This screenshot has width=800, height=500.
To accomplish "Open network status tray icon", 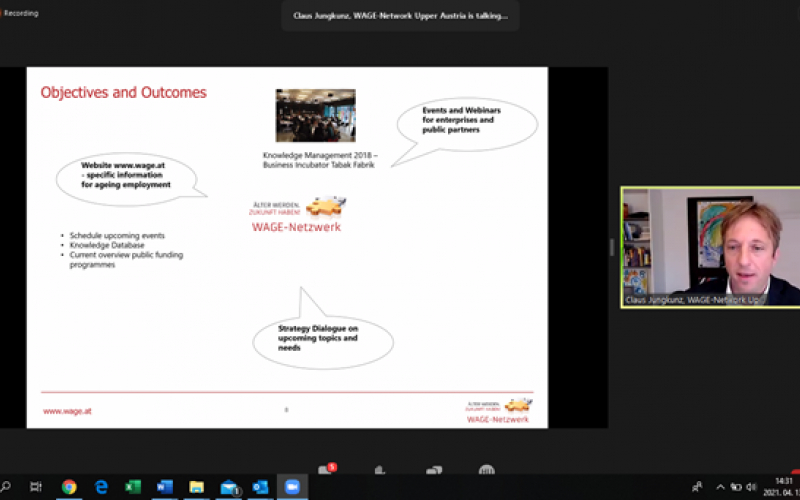I will pyautogui.click(x=736, y=487).
